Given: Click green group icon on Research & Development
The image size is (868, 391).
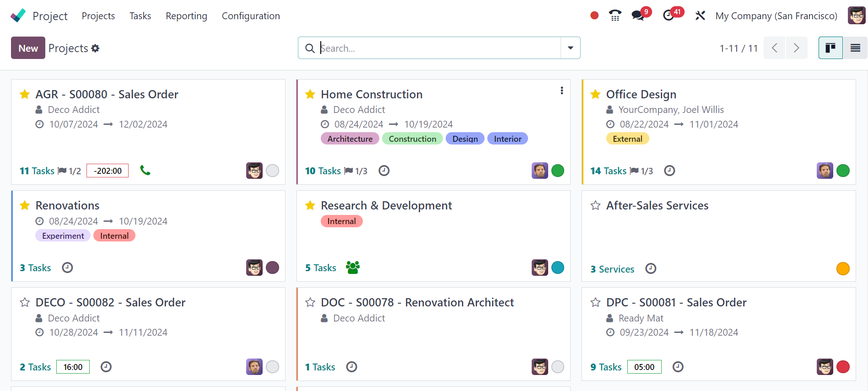Looking at the screenshot, I should click(353, 268).
